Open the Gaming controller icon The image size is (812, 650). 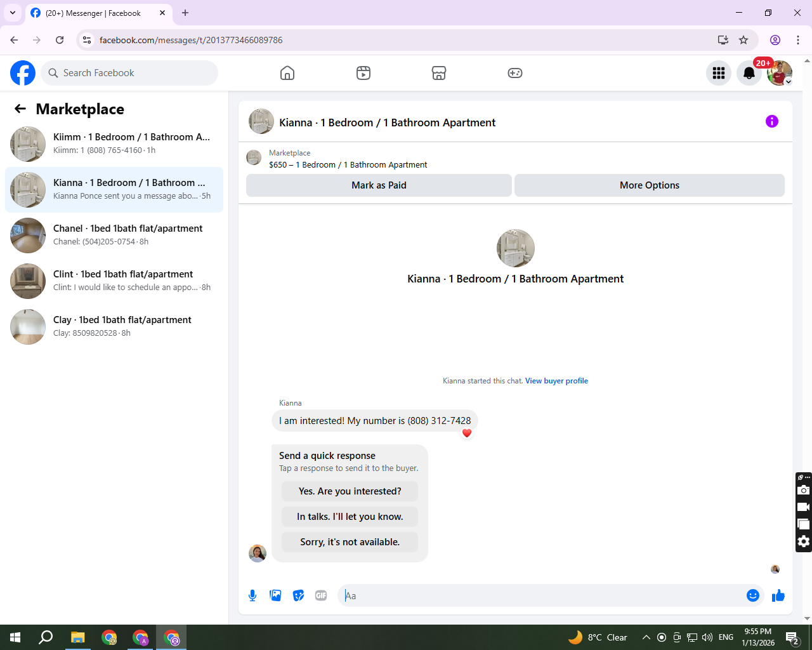[x=515, y=73]
